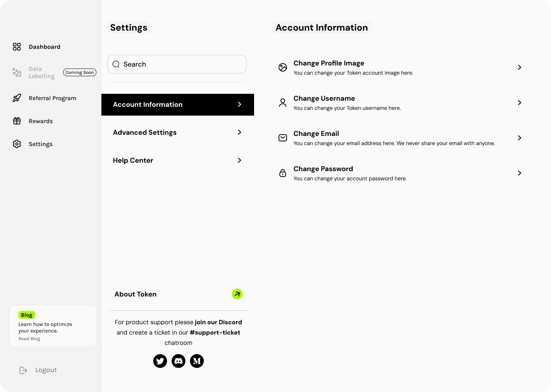Select the Change Username person icon
Screen dimensions: 551x392
(283, 103)
